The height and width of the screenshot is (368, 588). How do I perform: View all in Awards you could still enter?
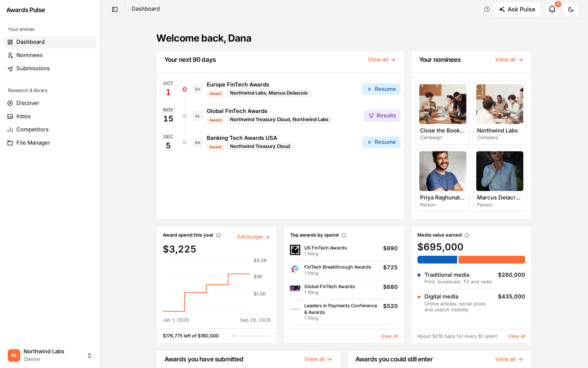coord(509,359)
